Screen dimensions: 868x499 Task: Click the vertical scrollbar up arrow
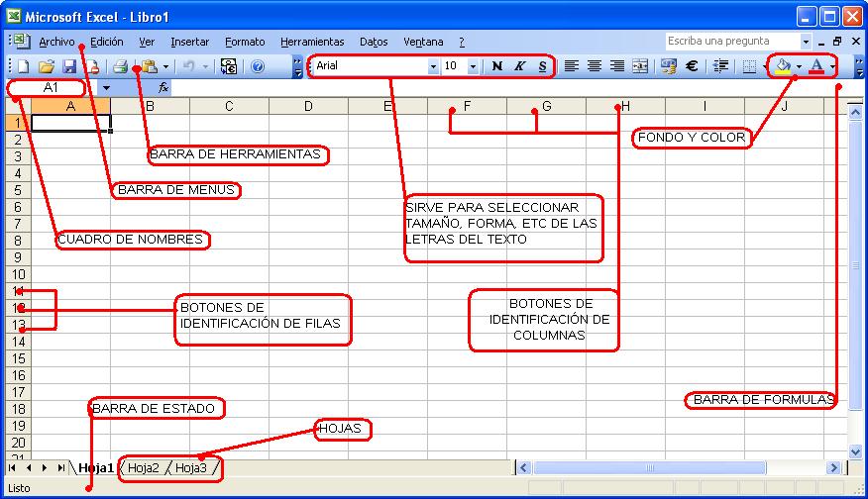click(x=855, y=113)
